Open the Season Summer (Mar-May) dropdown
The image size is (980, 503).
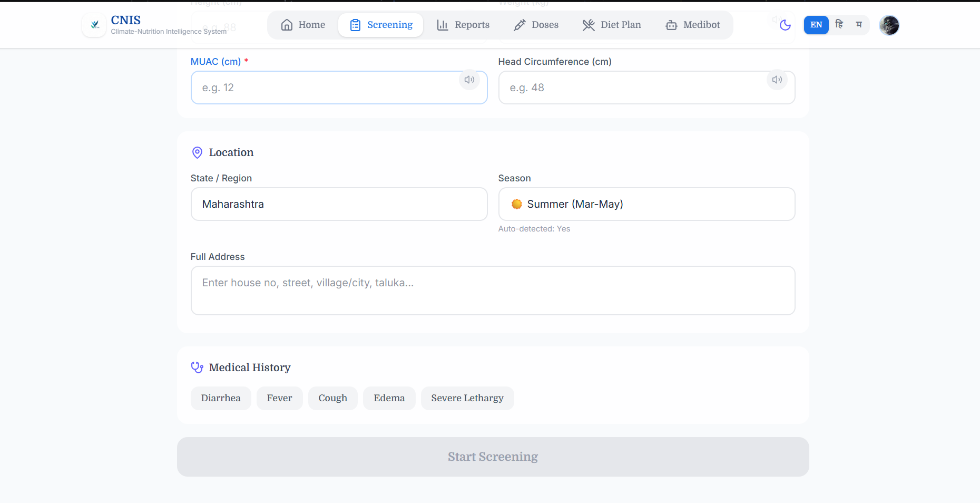(646, 204)
